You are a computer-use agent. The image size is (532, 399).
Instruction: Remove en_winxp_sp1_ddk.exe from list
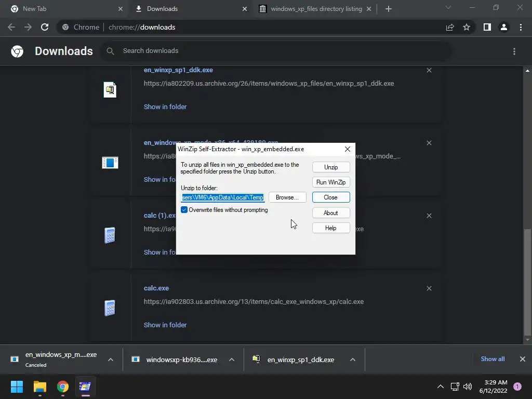pyautogui.click(x=429, y=70)
